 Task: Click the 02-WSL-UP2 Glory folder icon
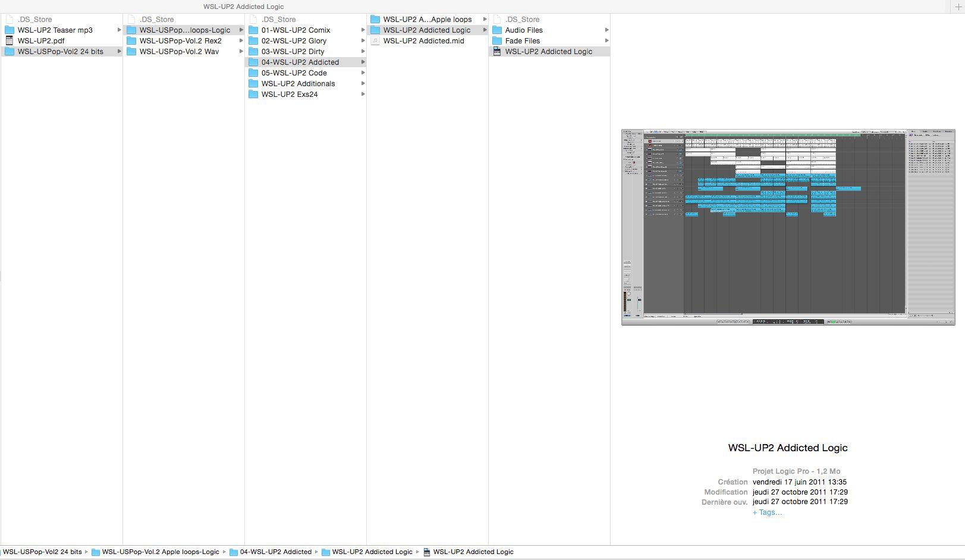point(253,40)
